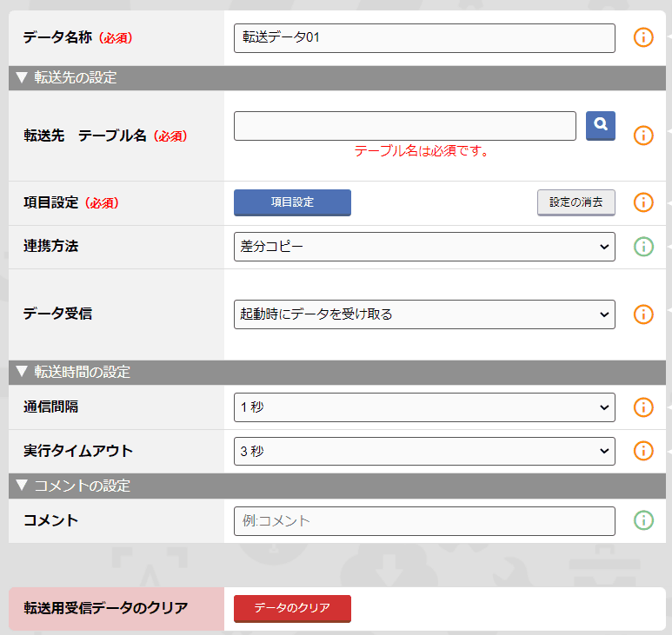672x635 pixels.
Task: Open the 連携方法 dropdown showing 差分コピー
Action: coord(424,247)
